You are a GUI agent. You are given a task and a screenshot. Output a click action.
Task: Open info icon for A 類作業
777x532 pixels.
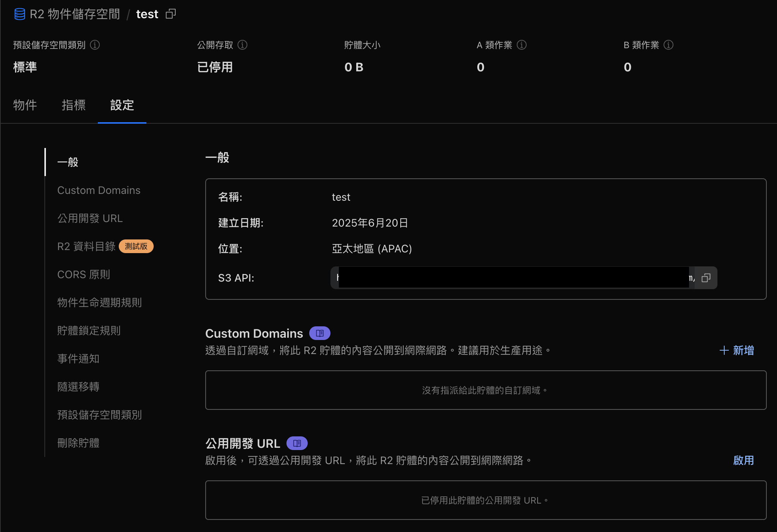(x=522, y=45)
